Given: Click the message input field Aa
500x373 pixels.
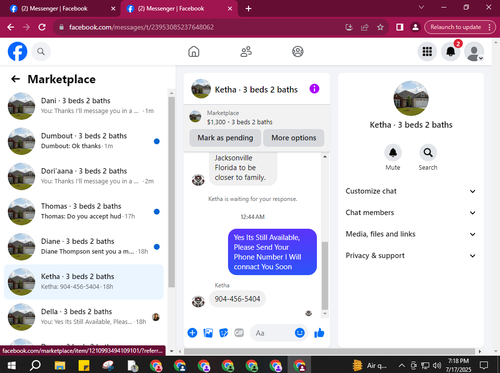Looking at the screenshot, I should click(x=272, y=333).
